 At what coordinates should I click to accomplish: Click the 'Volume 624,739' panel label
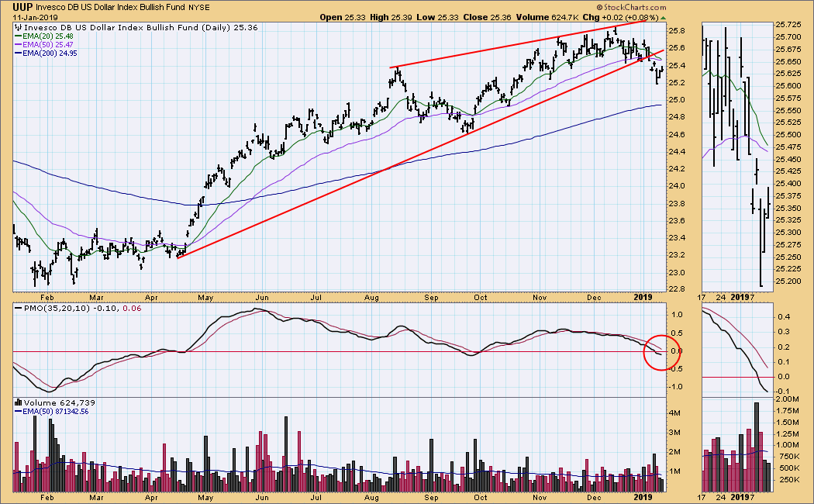point(59,402)
